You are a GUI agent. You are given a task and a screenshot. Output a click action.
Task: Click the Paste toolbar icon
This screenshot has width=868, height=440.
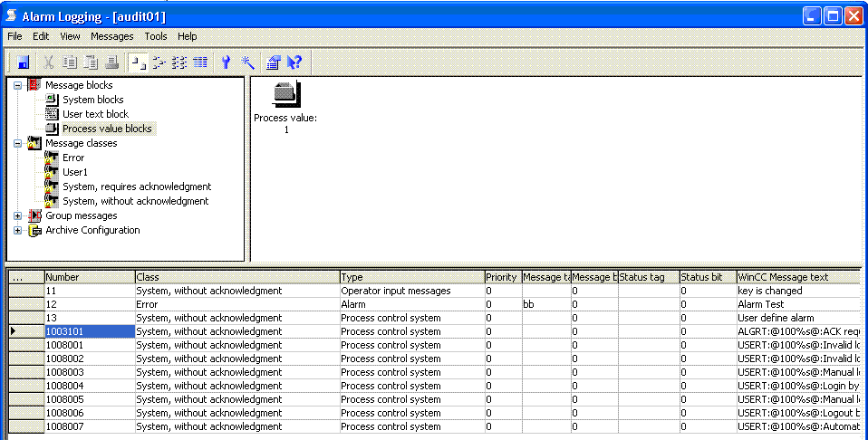[91, 62]
